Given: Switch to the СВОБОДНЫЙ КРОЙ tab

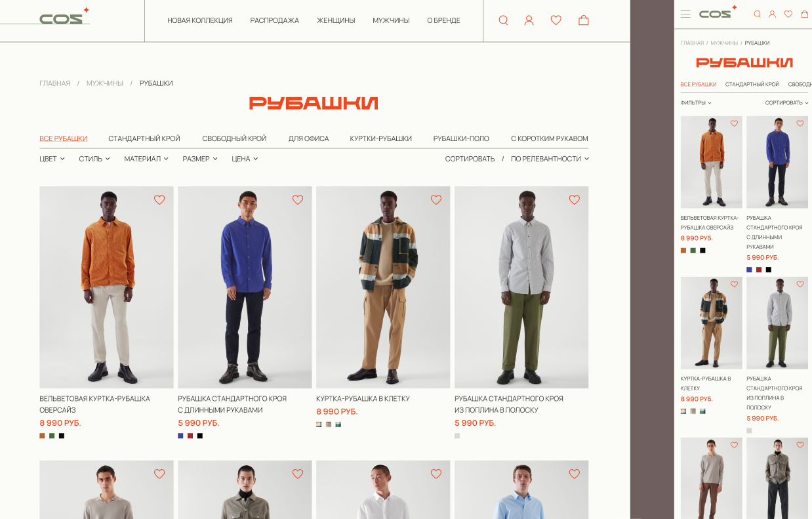Looking at the screenshot, I should [x=234, y=138].
